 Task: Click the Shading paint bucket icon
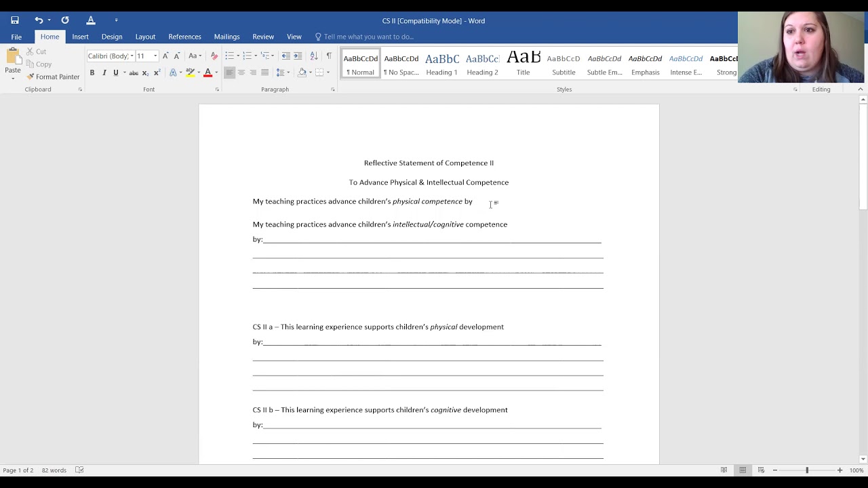click(x=302, y=73)
